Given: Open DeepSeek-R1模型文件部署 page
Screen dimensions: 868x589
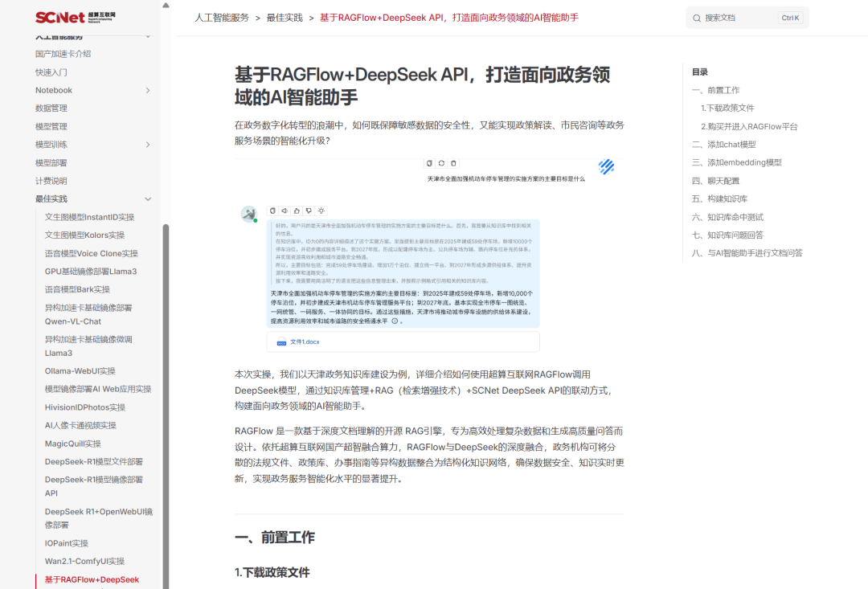Looking at the screenshot, I should 94,461.
